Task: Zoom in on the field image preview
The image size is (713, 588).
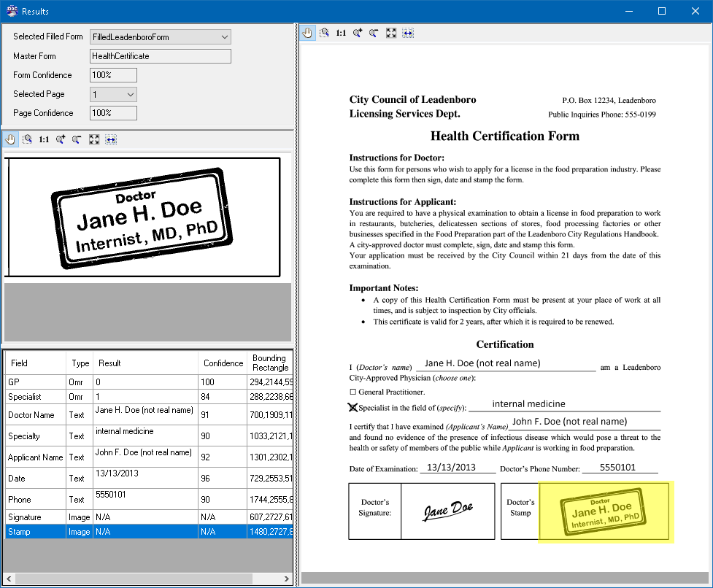Action: tap(61, 139)
